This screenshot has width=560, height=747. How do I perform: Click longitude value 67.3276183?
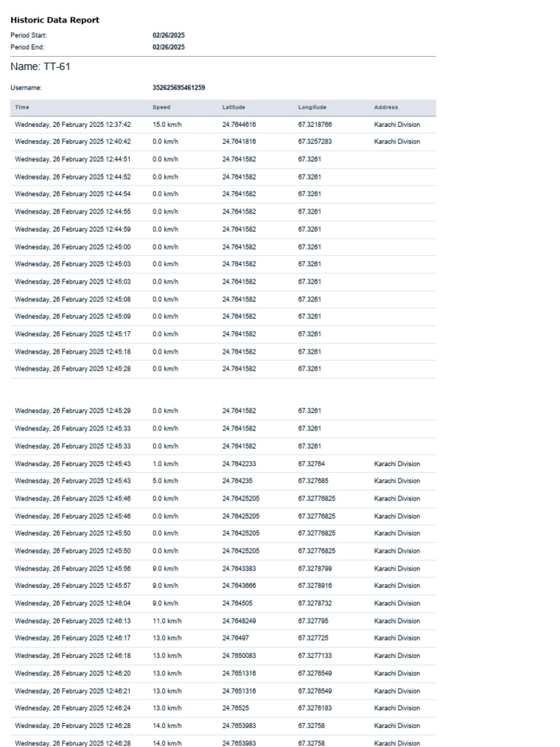315,708
